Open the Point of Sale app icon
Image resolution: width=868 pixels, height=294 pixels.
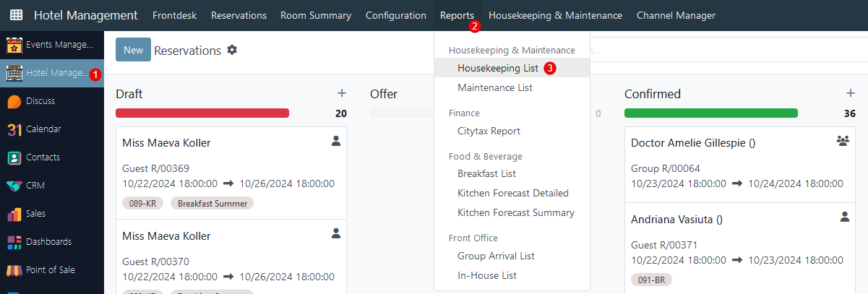[14, 270]
